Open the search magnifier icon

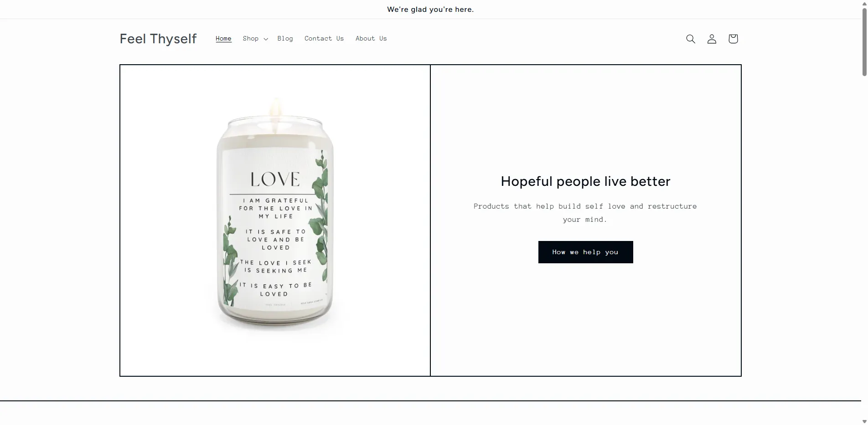point(691,39)
